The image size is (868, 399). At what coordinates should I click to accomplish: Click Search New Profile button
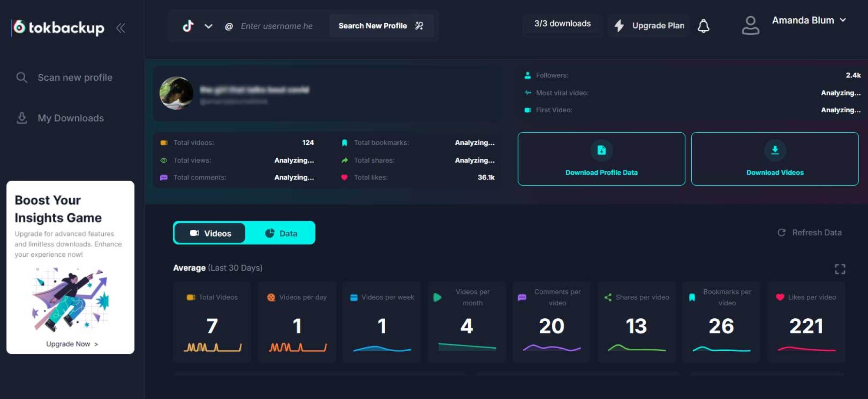381,26
